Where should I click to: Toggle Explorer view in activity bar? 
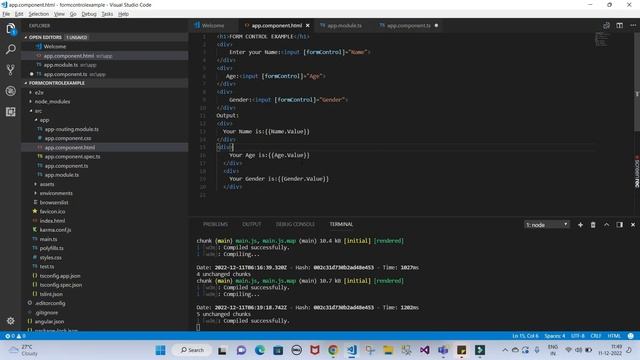point(11,29)
